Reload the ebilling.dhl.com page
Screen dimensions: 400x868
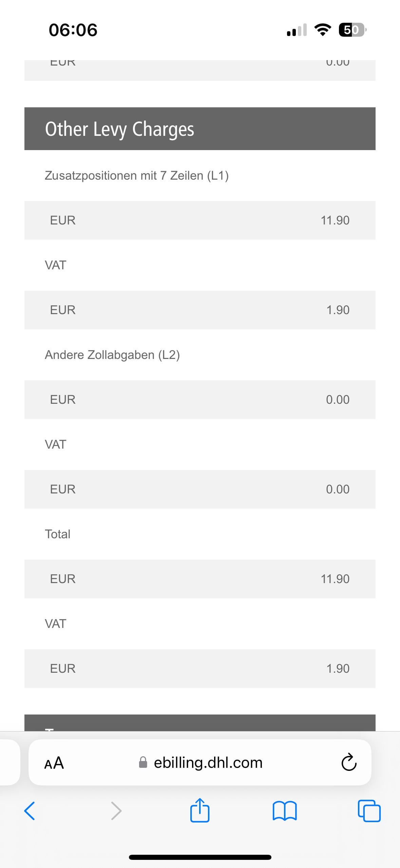(x=349, y=763)
